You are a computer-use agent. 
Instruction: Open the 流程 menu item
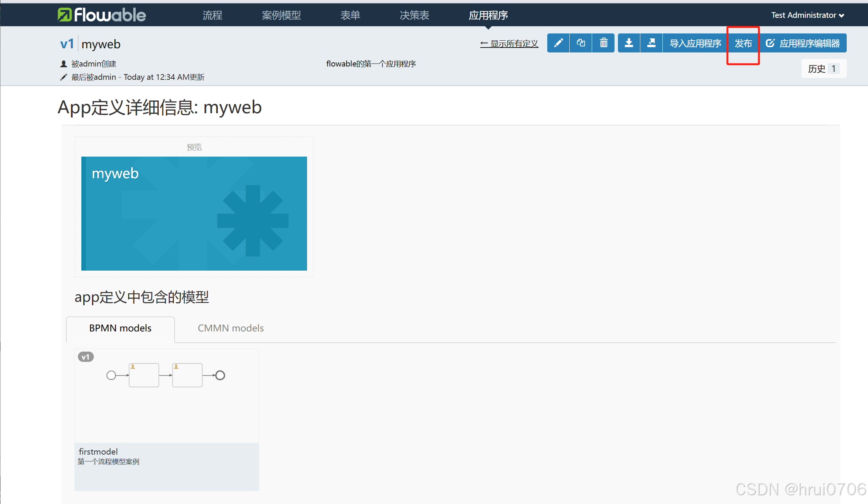coord(212,15)
